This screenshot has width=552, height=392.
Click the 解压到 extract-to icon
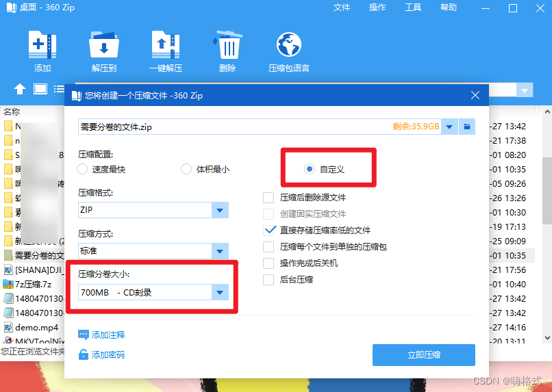pos(104,44)
